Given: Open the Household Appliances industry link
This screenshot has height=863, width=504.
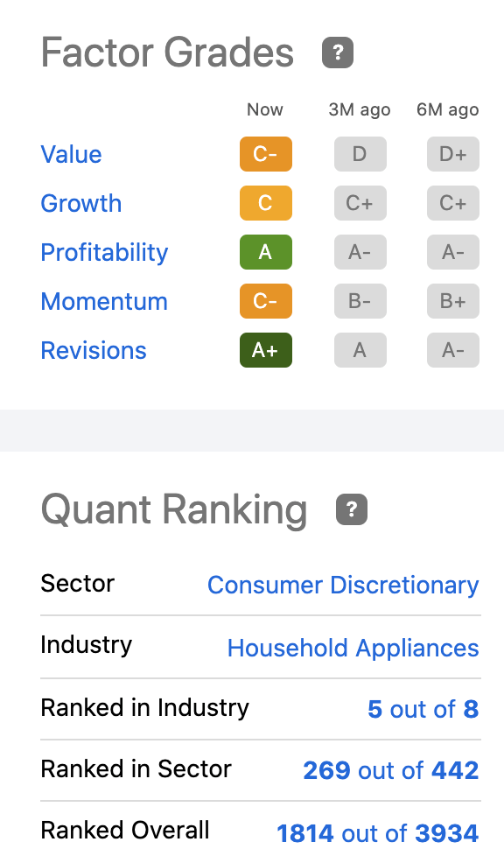Looking at the screenshot, I should [353, 649].
